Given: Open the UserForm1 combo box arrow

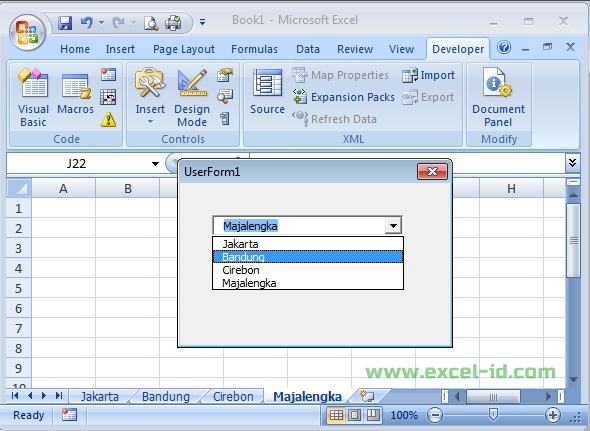Looking at the screenshot, I should pos(393,226).
